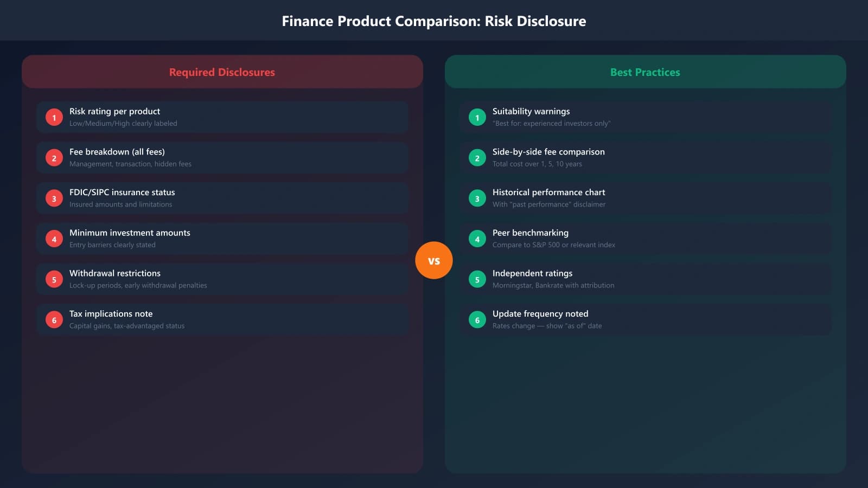
Task: Switch to the Required Disclosures section
Action: [222, 72]
